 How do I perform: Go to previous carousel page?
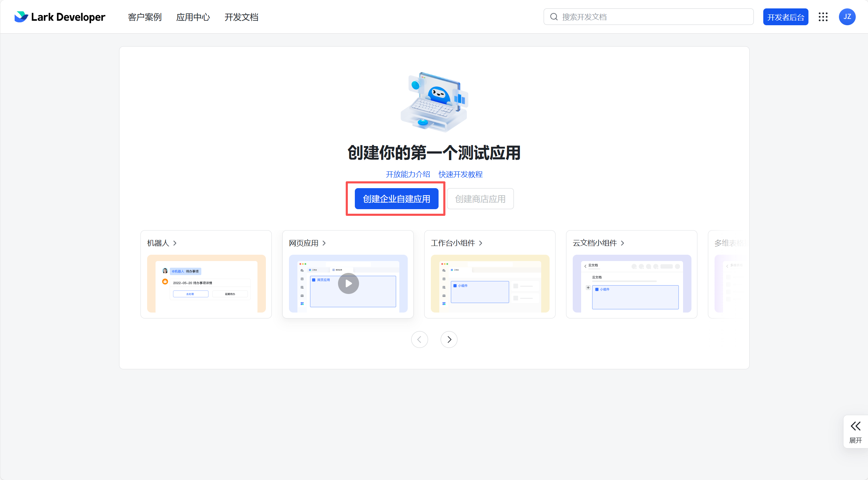click(419, 339)
